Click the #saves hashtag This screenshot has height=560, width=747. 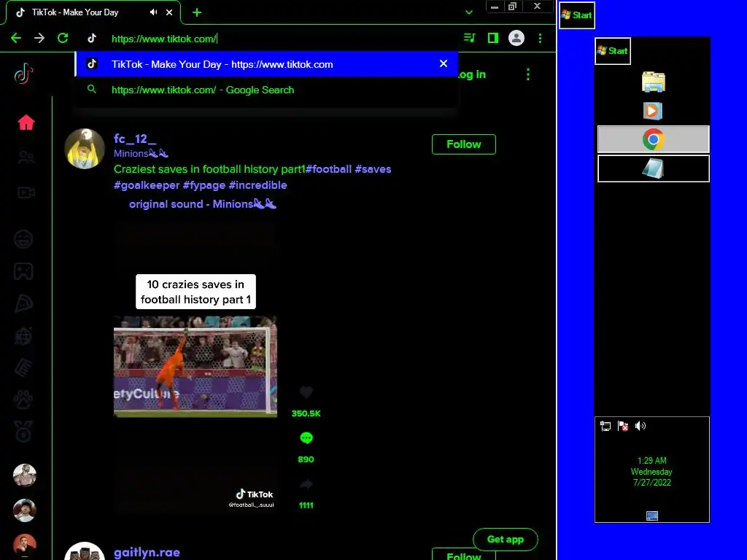pyautogui.click(x=373, y=169)
